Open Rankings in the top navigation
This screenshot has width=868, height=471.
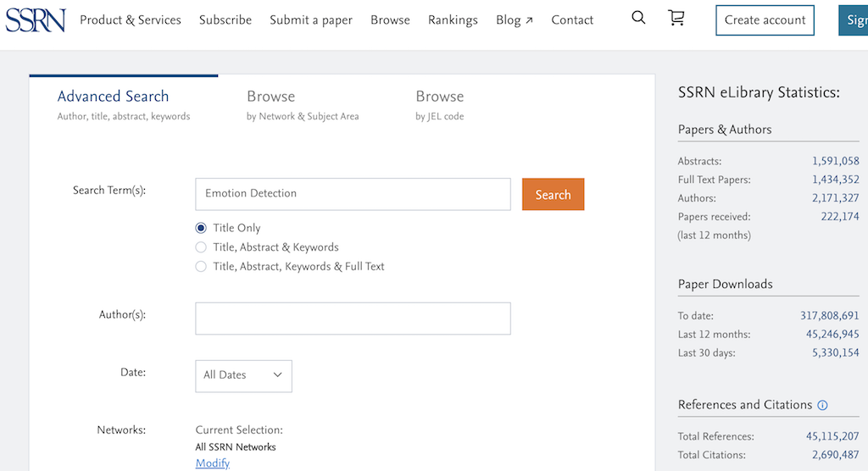[x=453, y=19]
